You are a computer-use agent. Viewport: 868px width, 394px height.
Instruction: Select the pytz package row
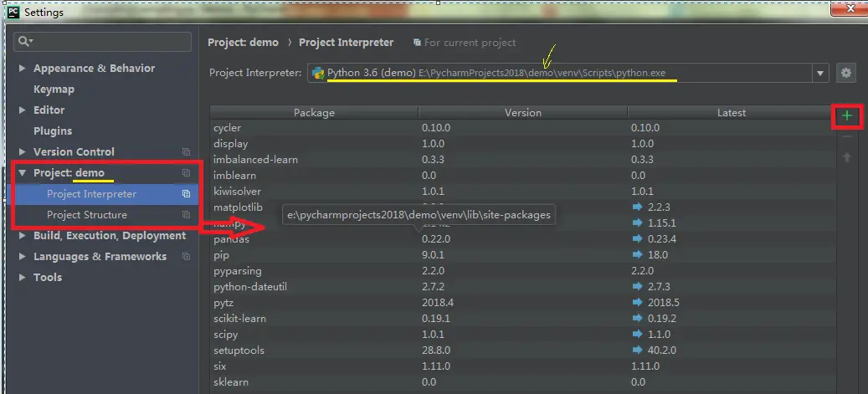point(522,303)
